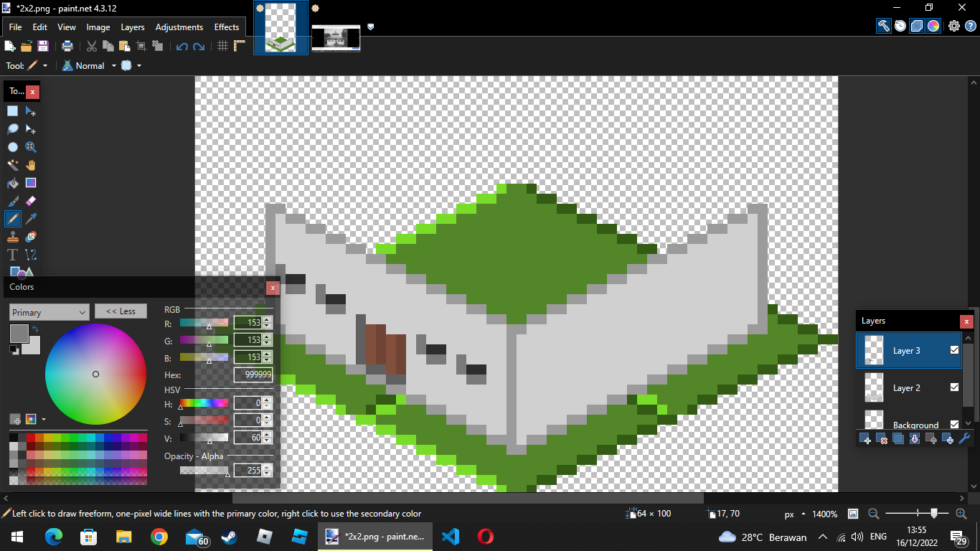
Task: Open the antialiasing mode dropdown arrow
Action: [x=139, y=65]
